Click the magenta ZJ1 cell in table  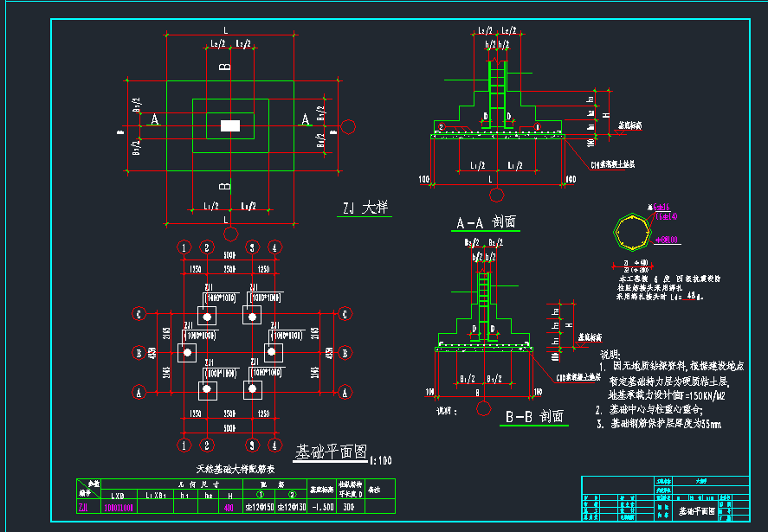pos(85,508)
